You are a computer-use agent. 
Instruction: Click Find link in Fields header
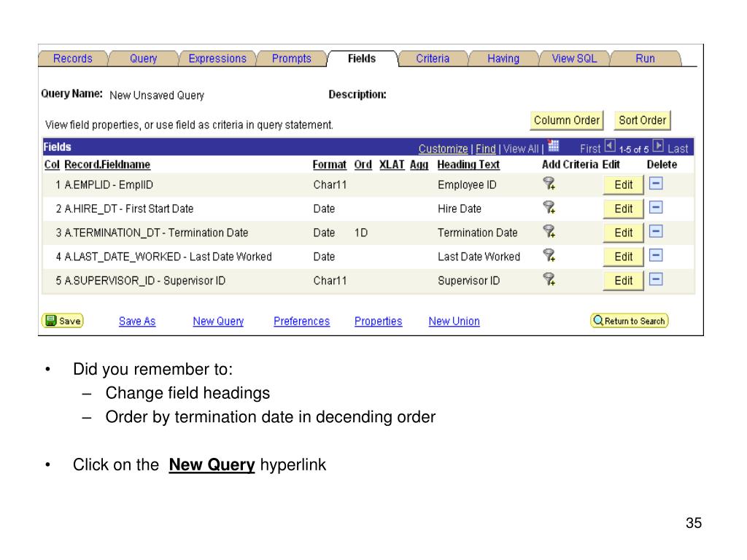(x=485, y=149)
